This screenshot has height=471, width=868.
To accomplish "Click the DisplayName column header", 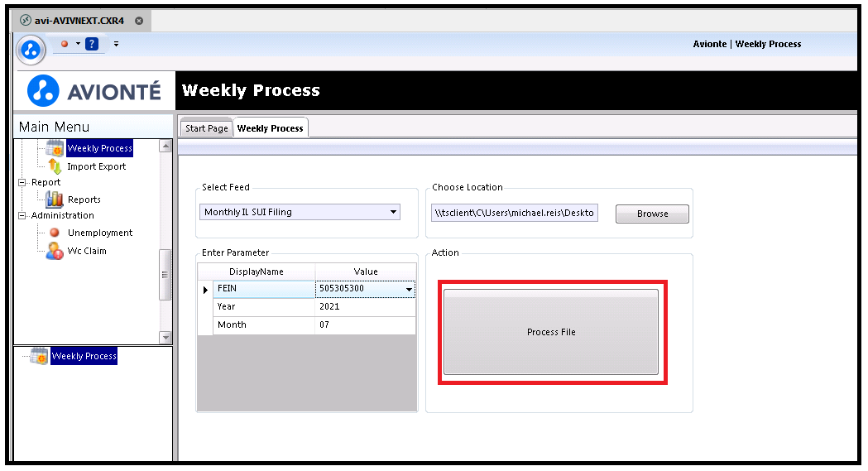I will [x=257, y=272].
